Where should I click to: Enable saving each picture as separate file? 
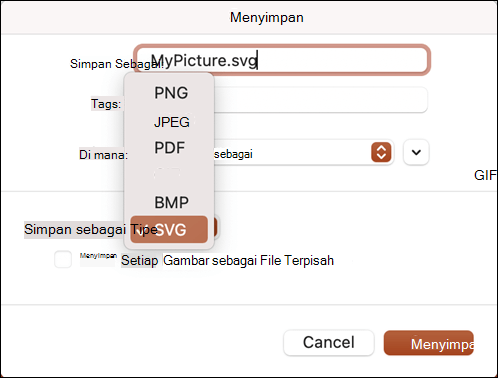click(63, 259)
